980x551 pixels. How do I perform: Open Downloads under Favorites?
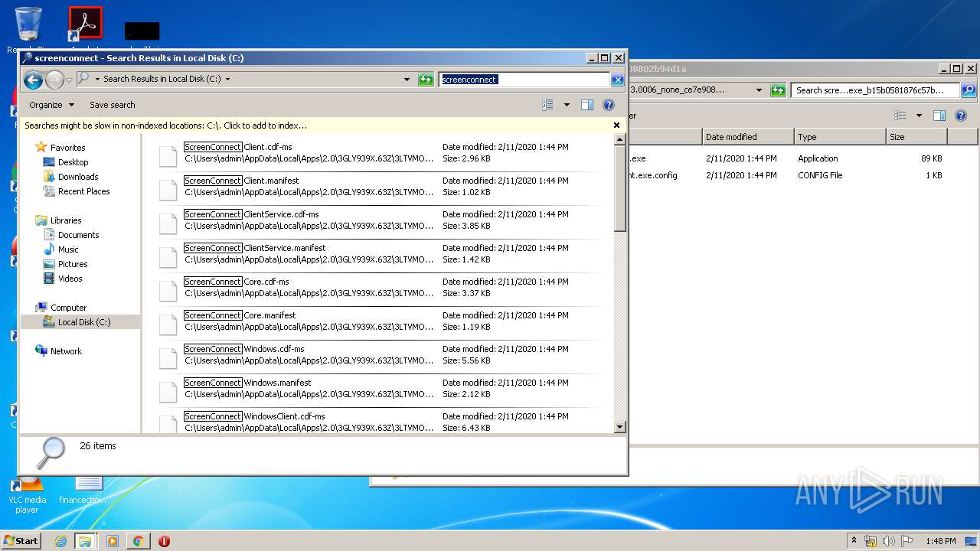[x=78, y=176]
